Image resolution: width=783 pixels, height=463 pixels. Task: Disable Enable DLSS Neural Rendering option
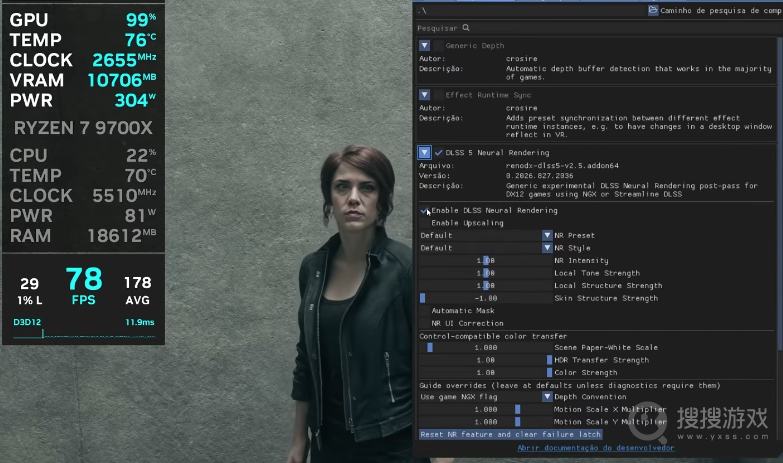424,210
